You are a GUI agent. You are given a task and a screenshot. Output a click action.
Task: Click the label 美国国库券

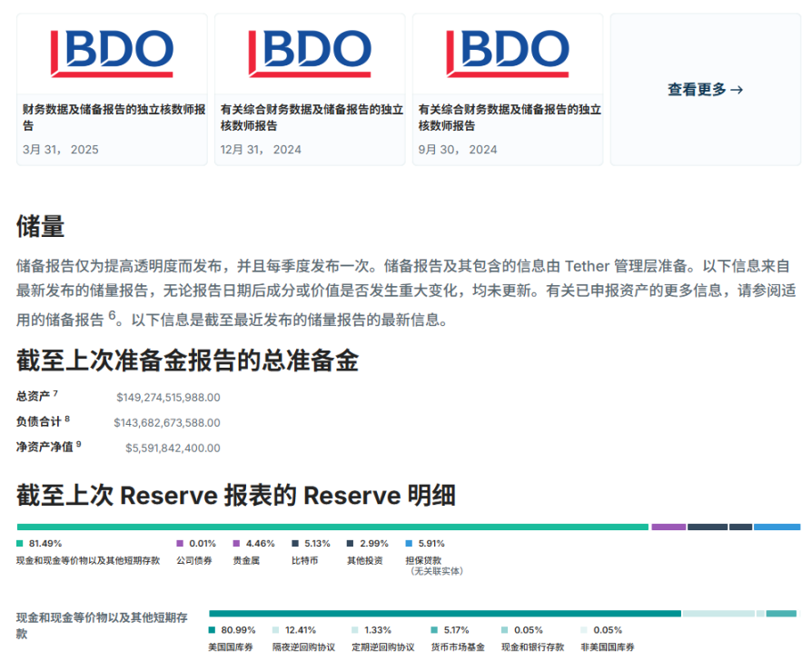(231, 647)
